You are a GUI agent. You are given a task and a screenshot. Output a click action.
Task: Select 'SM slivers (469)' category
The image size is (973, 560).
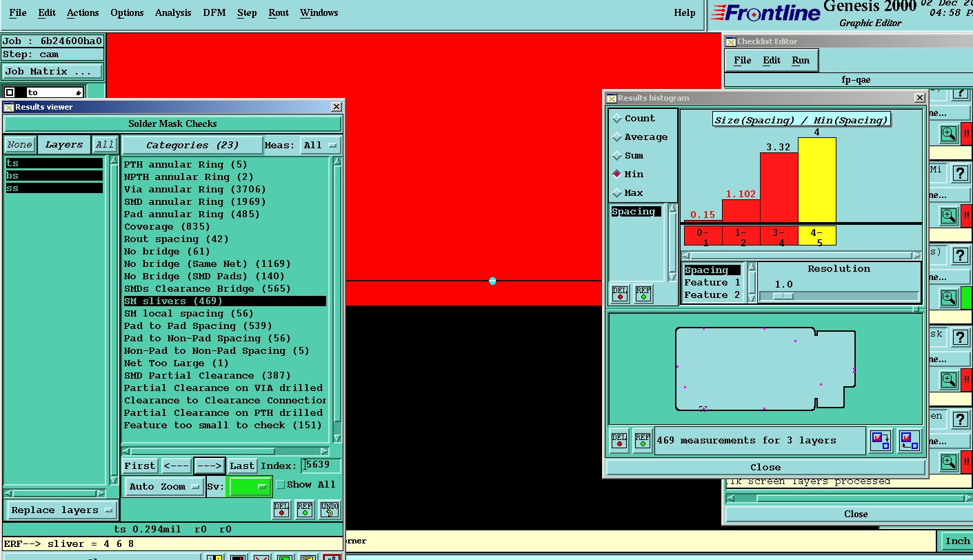tap(224, 301)
